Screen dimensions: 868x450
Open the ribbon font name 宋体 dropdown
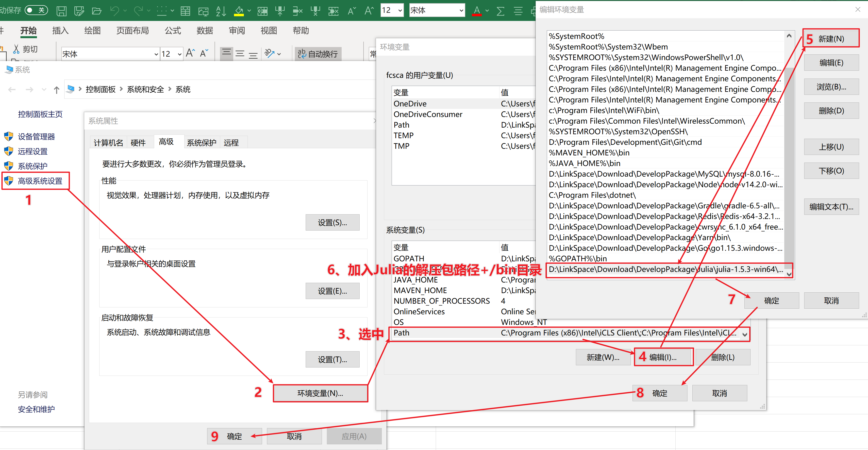156,54
